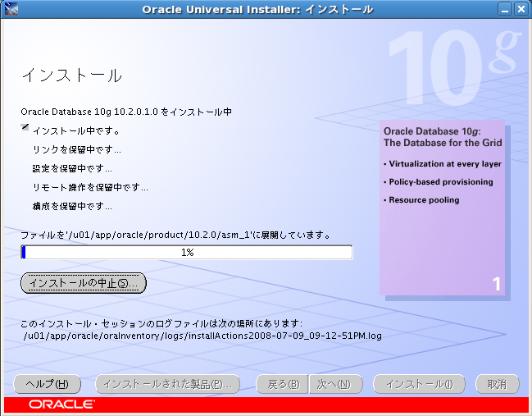The image size is (532, 416).
Task: Click the installActions log file path text
Action: click(202, 336)
